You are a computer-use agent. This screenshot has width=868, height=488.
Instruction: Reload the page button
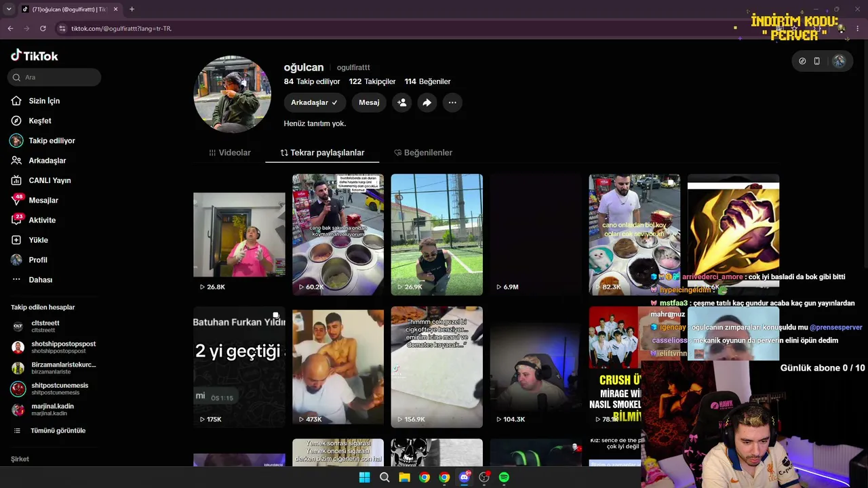tap(43, 28)
